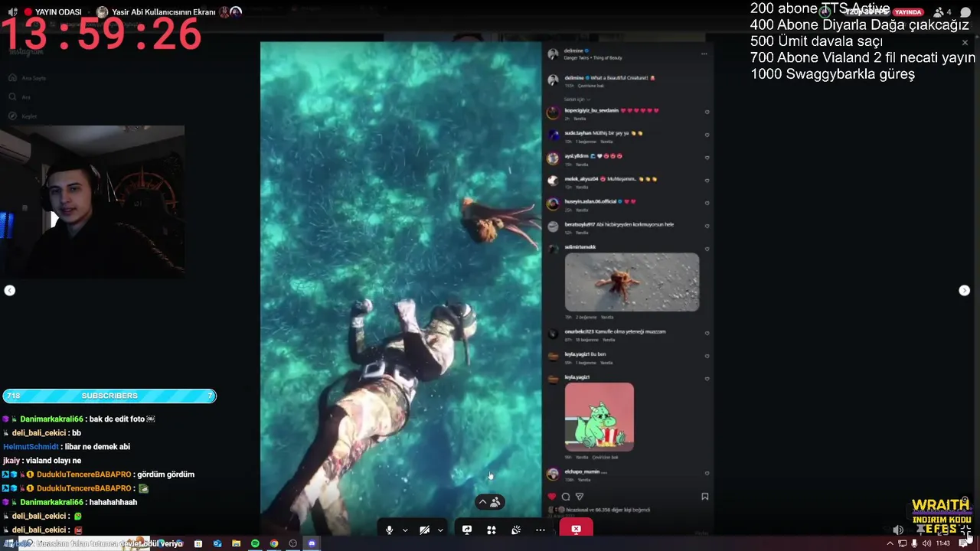Open File Explorer from the taskbar
This screenshot has height=551, width=980.
click(236, 543)
